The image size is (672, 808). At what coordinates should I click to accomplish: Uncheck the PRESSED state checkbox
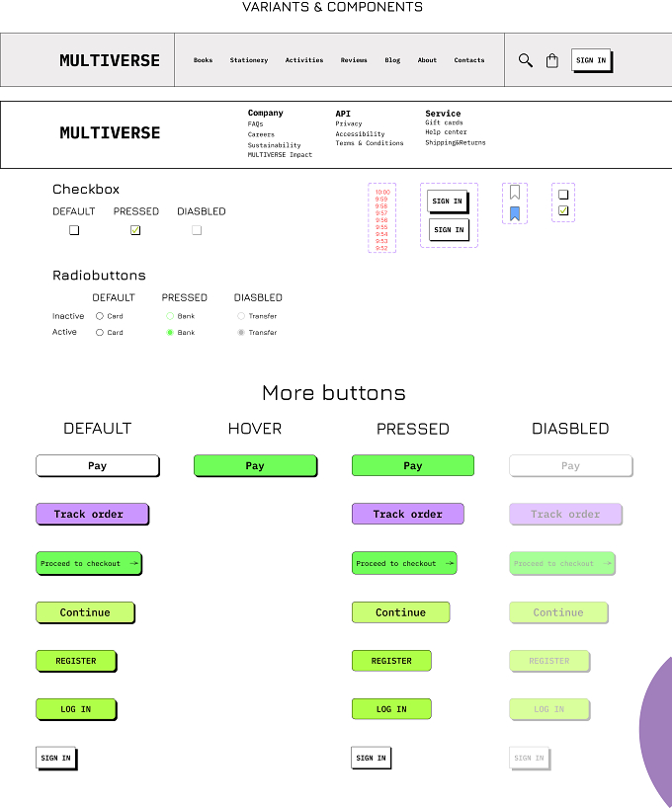(x=135, y=230)
